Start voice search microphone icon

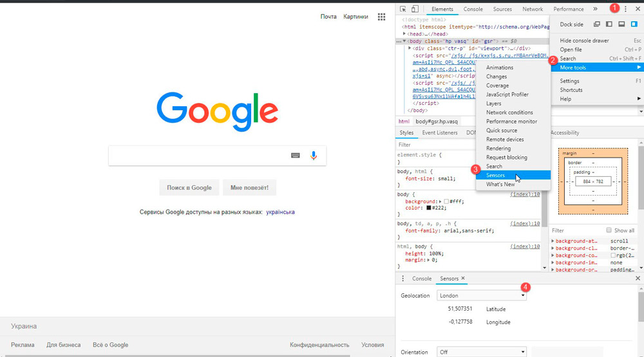(x=314, y=156)
